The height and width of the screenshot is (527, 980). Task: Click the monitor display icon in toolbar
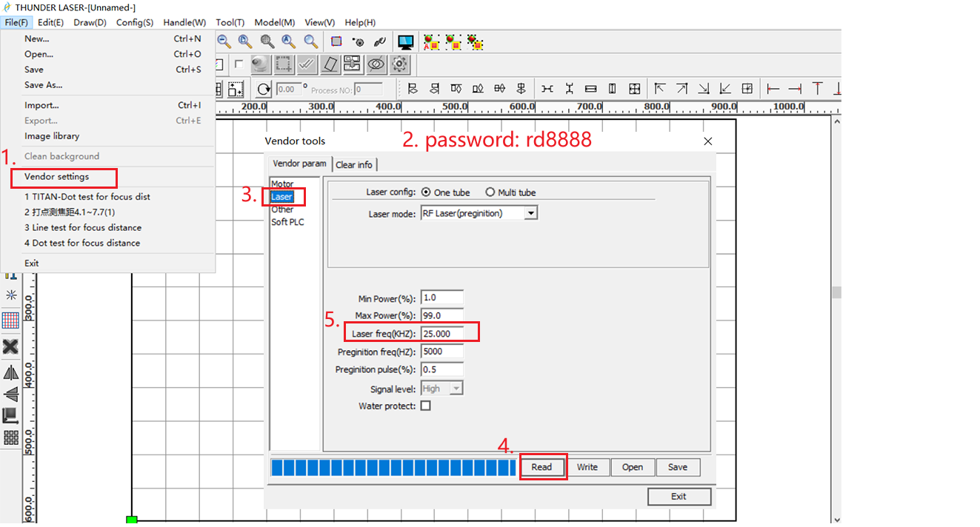coord(405,42)
